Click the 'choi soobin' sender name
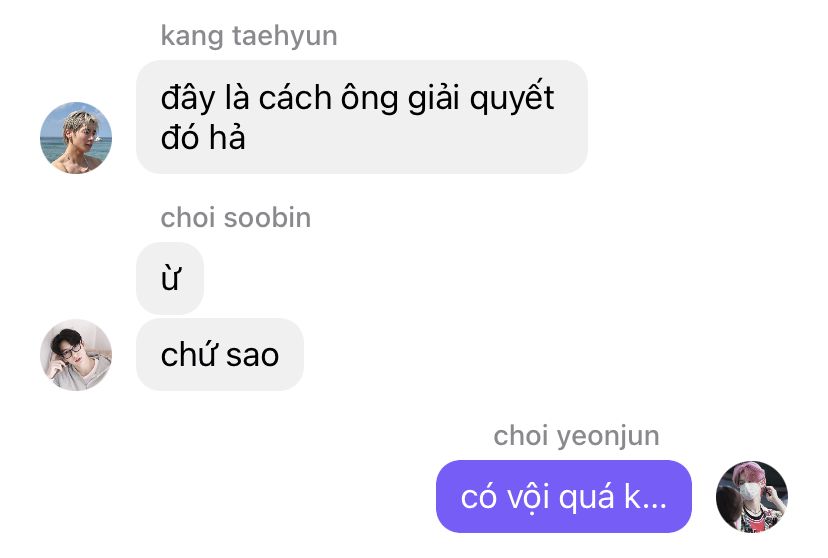The width and height of the screenshot is (828, 558). point(236,218)
